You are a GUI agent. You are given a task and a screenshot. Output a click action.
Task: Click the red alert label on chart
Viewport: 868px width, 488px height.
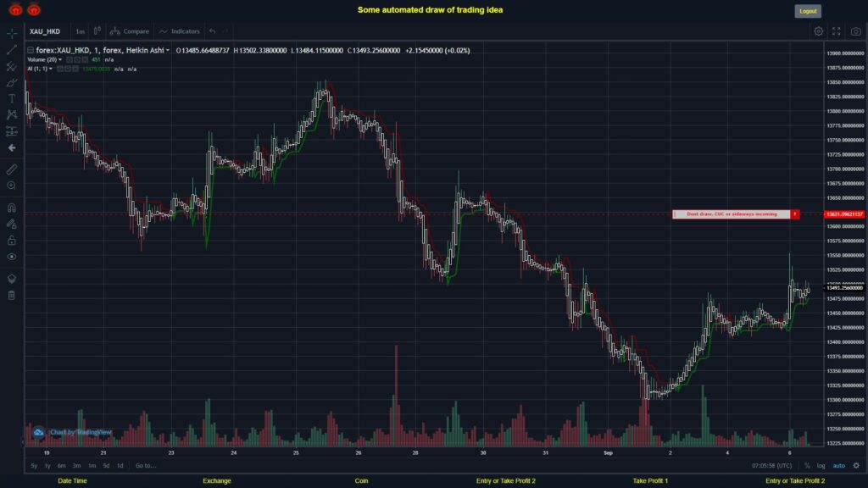pos(736,214)
